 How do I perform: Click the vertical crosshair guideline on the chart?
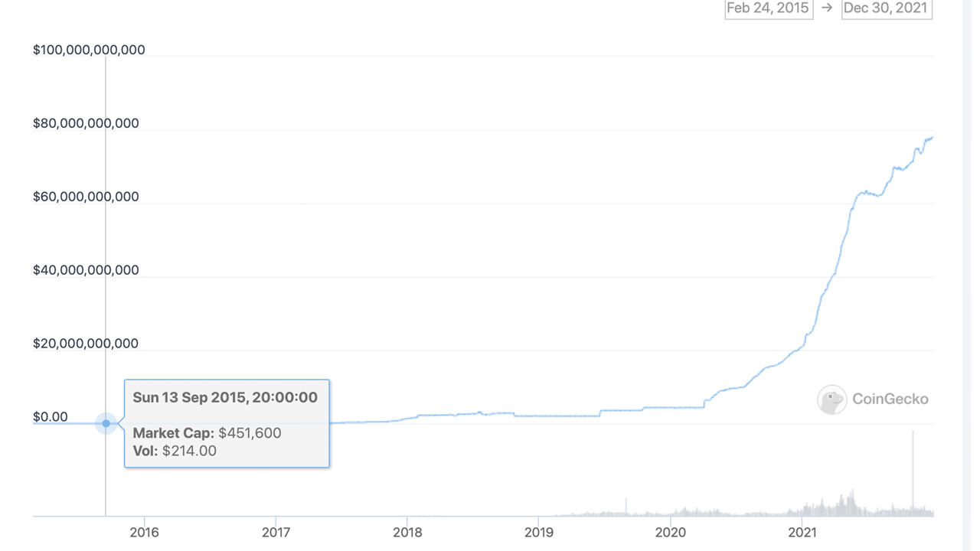[106, 230]
